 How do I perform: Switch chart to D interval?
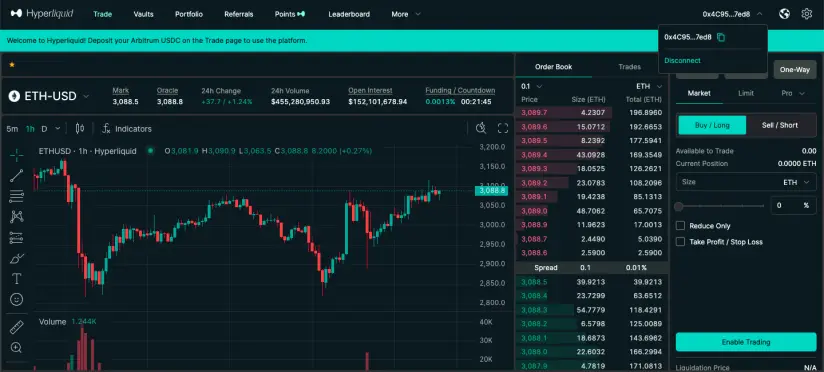pos(44,129)
